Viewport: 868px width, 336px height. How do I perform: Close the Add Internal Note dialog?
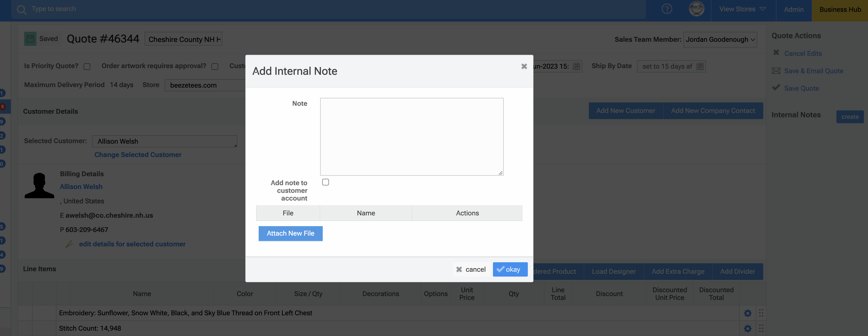tap(524, 66)
